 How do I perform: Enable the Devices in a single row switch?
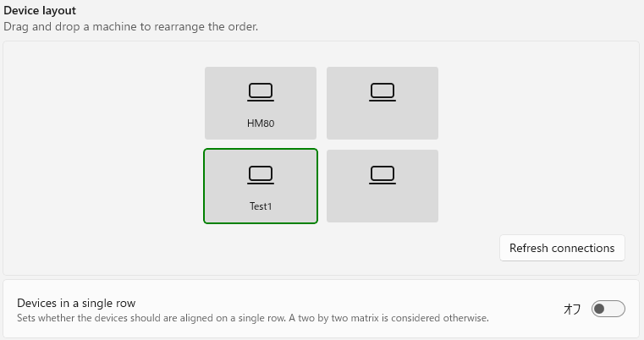608,309
